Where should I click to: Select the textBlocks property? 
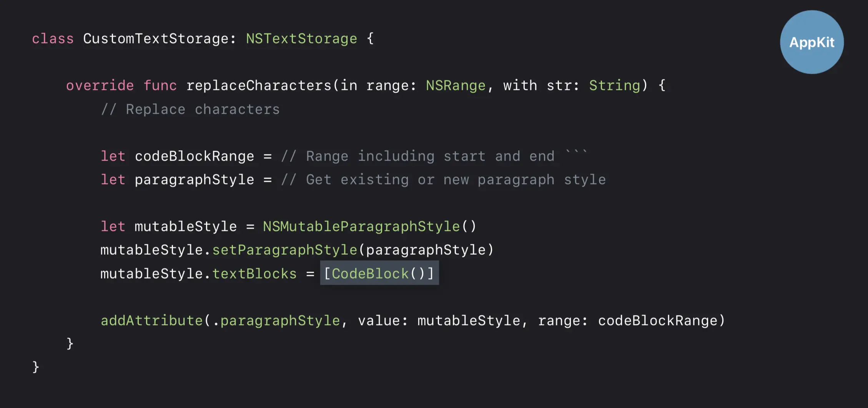tap(254, 274)
